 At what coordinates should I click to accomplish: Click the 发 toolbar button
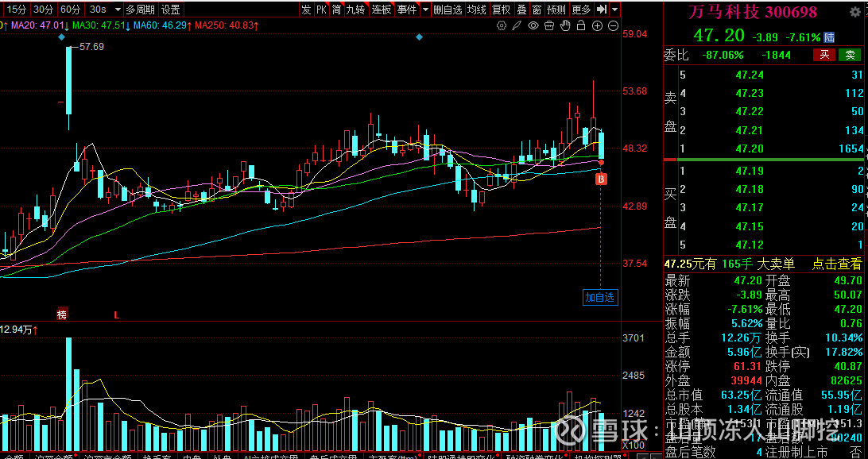click(306, 10)
